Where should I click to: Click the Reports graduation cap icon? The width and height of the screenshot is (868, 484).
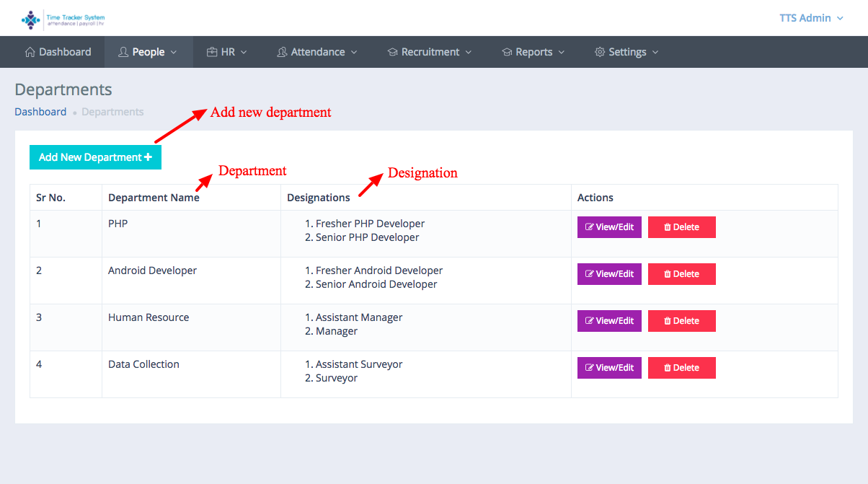pos(507,52)
